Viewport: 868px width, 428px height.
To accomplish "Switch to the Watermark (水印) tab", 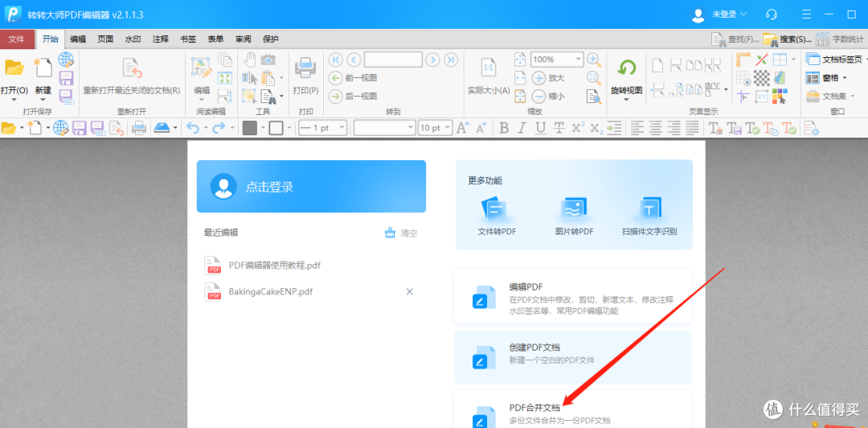I will (133, 39).
